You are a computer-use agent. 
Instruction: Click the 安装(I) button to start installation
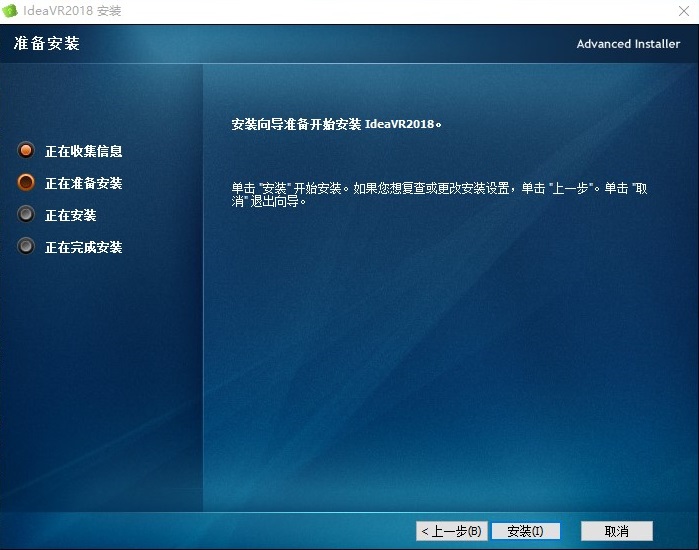[526, 531]
